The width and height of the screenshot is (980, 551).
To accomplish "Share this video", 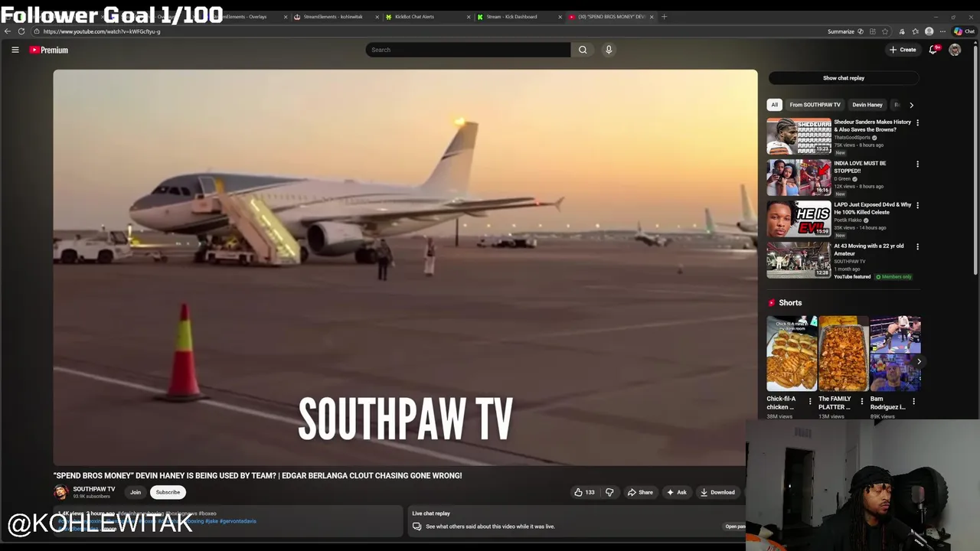I will [x=640, y=492].
